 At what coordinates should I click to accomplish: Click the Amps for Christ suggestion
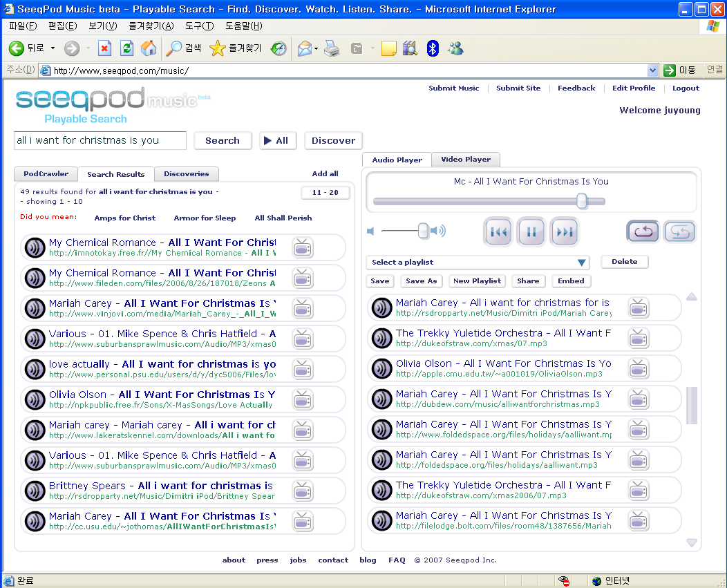[124, 218]
